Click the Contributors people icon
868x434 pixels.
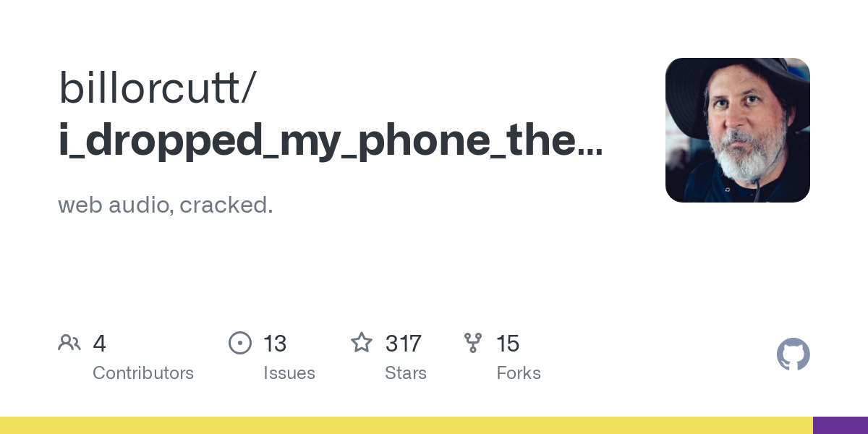pos(69,343)
